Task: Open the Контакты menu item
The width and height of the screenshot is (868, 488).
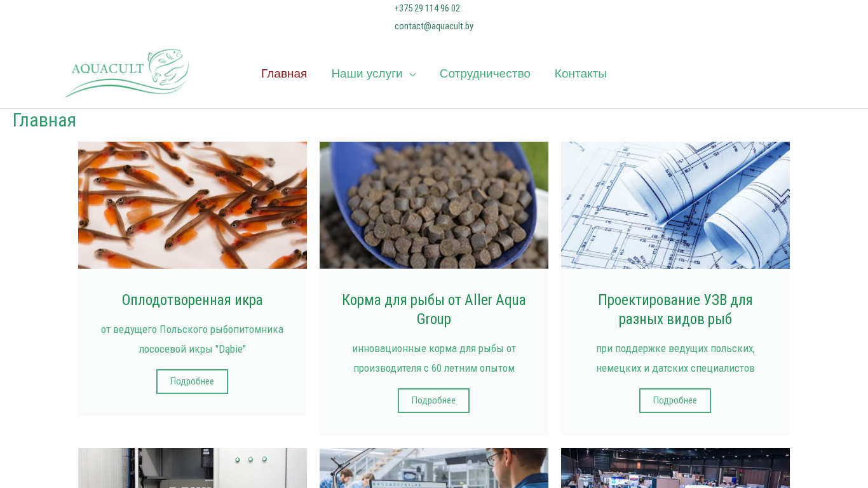Action: 581,74
